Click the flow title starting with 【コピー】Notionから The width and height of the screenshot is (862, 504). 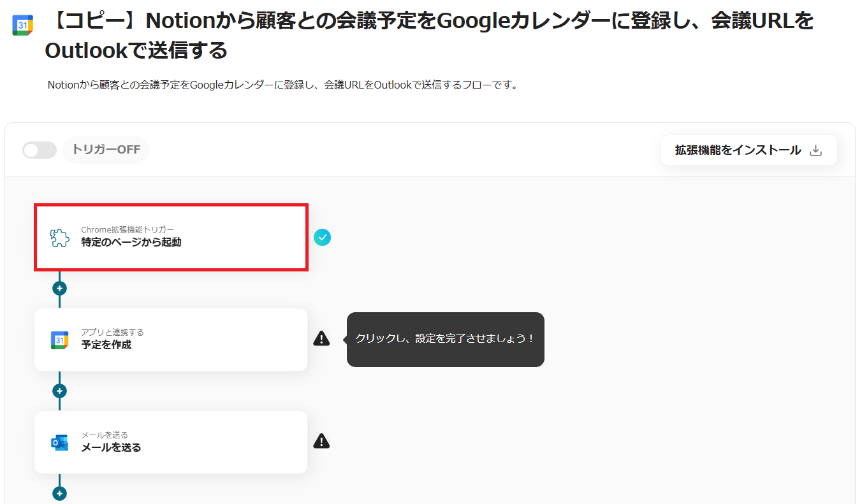pyautogui.click(x=429, y=35)
